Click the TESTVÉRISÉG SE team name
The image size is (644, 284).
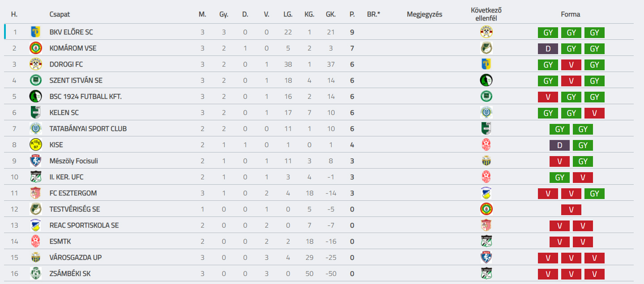coord(75,209)
